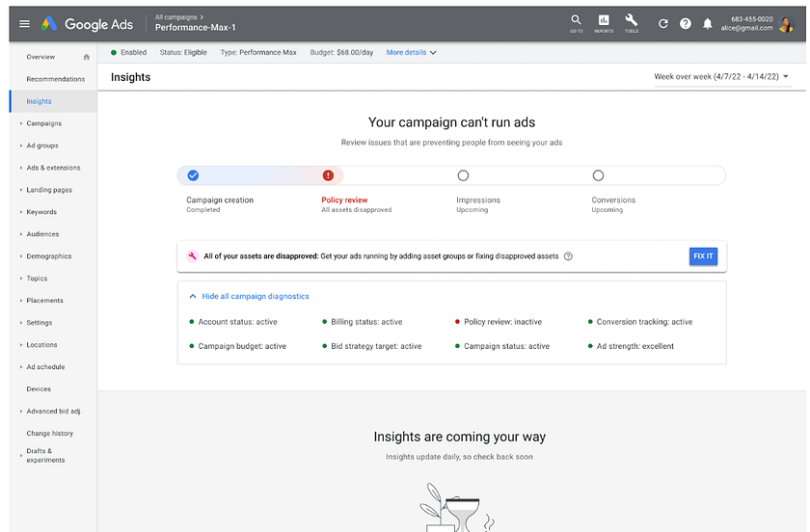This screenshot has width=810, height=532.
Task: Collapse Hide all campaign diagnostics
Action: click(x=249, y=297)
